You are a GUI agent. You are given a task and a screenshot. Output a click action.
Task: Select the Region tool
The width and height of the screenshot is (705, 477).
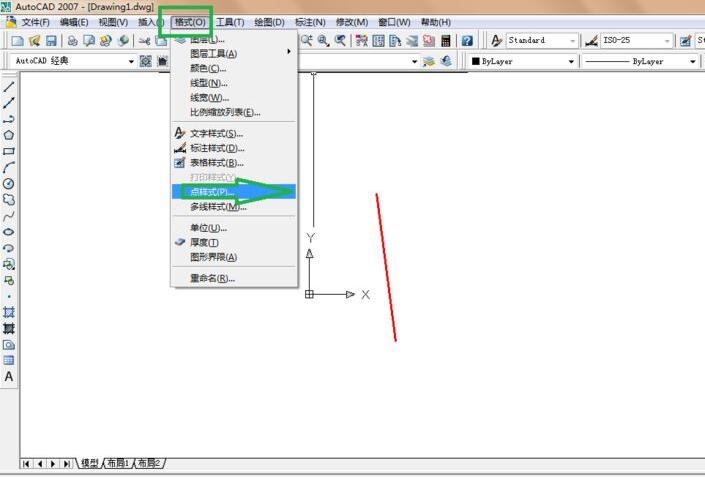(x=9, y=345)
